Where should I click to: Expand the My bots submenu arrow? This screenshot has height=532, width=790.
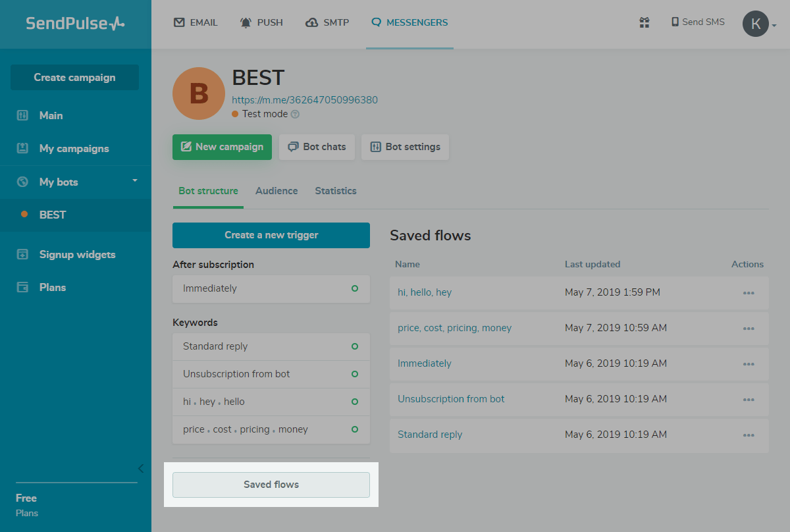(135, 180)
